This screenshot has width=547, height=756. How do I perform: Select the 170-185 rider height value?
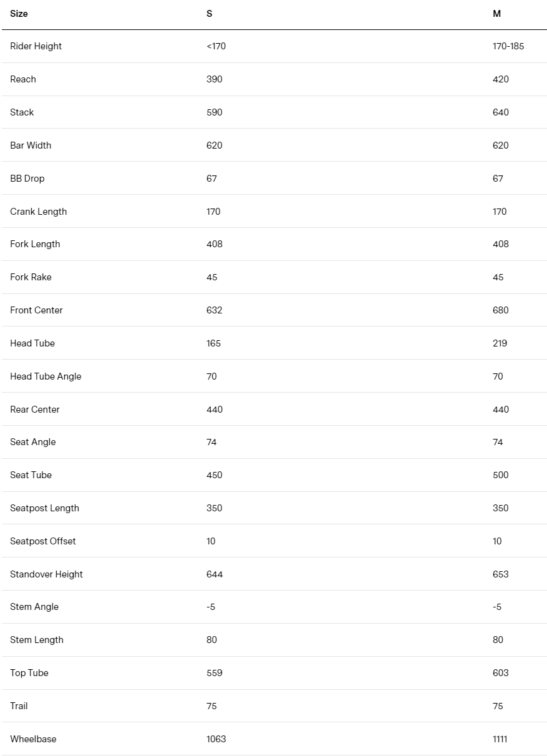(x=508, y=46)
